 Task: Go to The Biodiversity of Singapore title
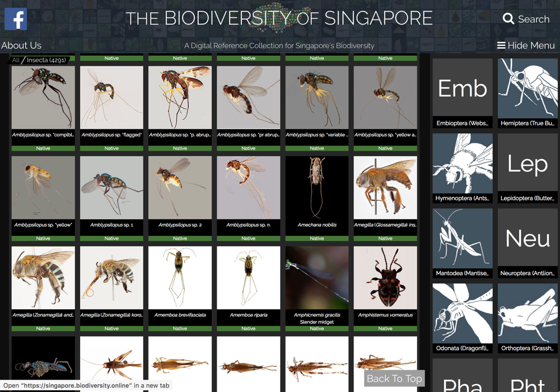(279, 18)
